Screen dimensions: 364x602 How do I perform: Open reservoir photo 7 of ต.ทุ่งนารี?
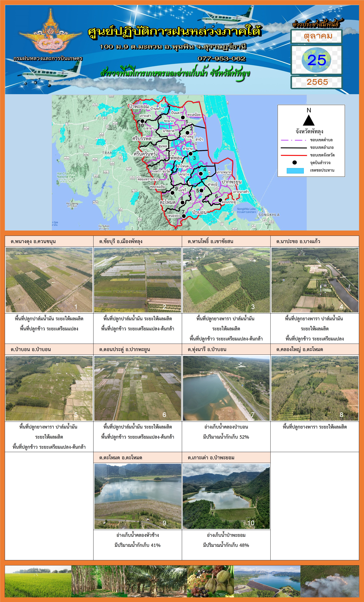tap(226, 388)
